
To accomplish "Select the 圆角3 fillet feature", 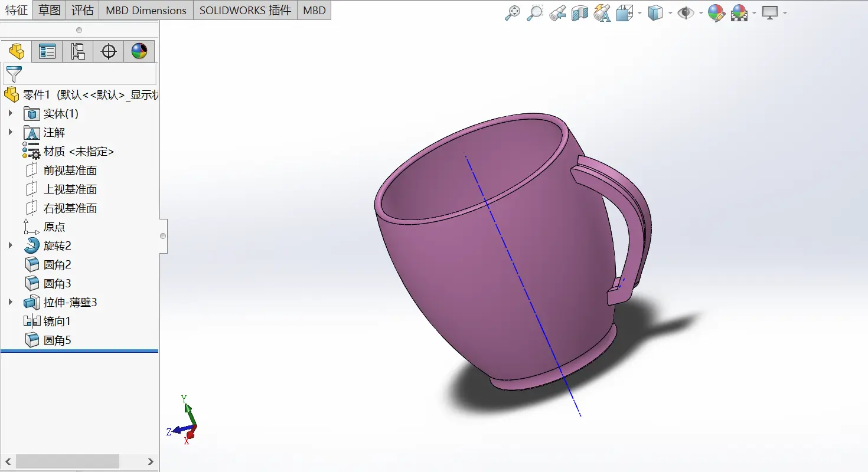I will [x=57, y=283].
